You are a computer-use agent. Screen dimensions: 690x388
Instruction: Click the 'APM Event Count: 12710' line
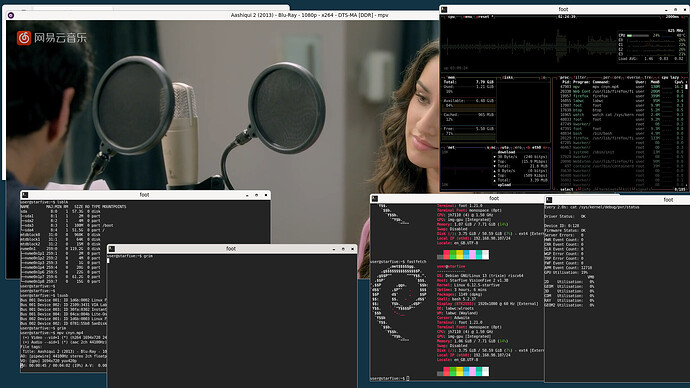(x=568, y=267)
